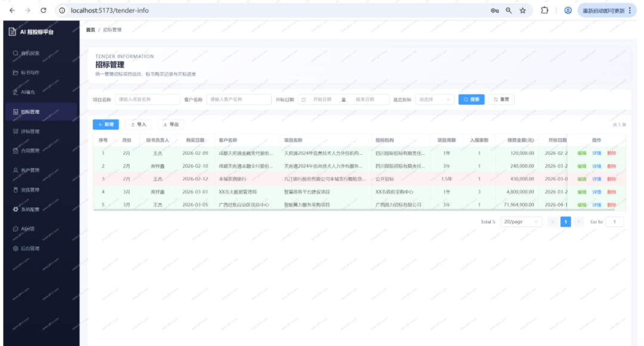
Task: Click 详情 for the 430,000.00 row
Action: click(596, 179)
